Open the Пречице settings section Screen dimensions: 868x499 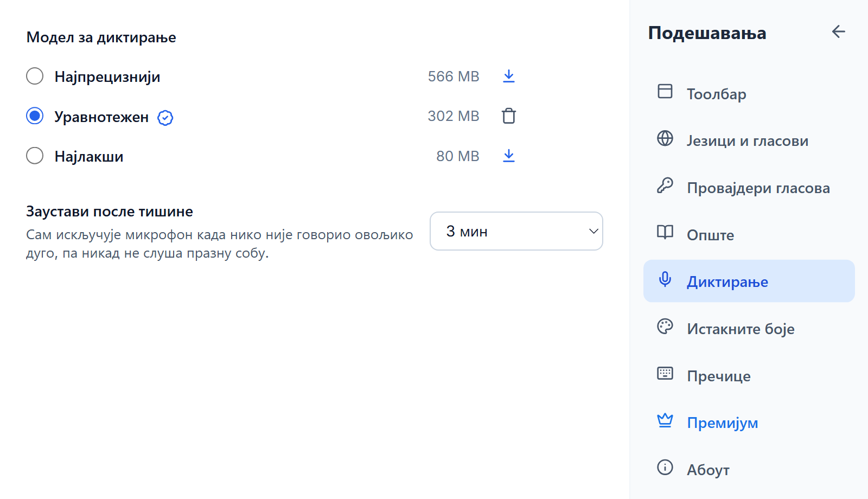pyautogui.click(x=749, y=375)
